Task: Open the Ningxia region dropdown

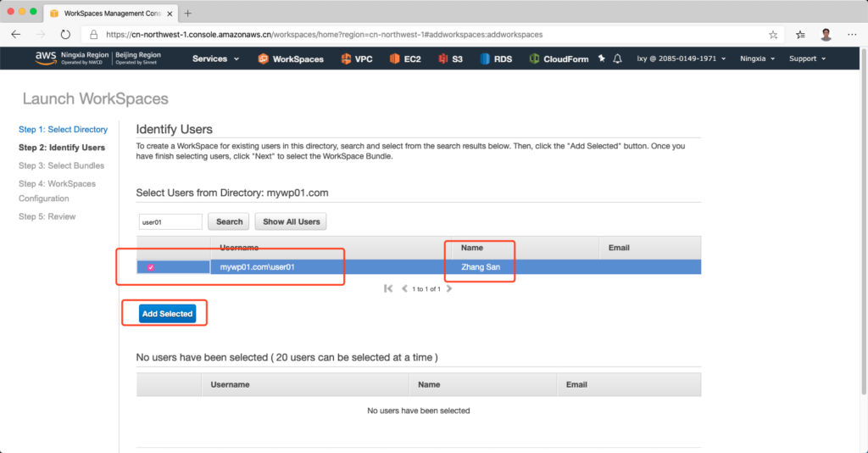Action: [x=759, y=59]
